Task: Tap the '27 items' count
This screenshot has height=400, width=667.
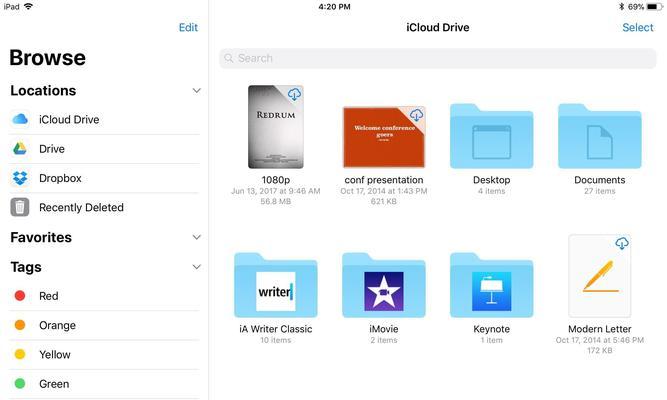Action: 599,191
